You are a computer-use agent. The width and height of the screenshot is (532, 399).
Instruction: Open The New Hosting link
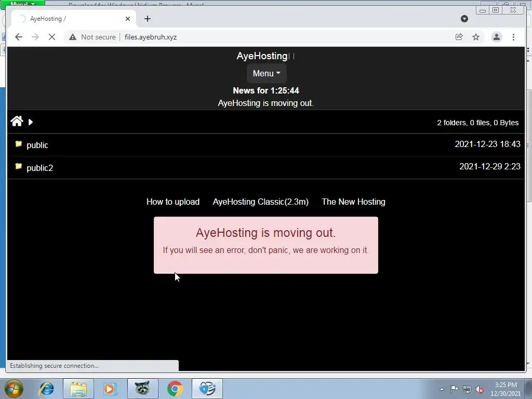(x=353, y=202)
